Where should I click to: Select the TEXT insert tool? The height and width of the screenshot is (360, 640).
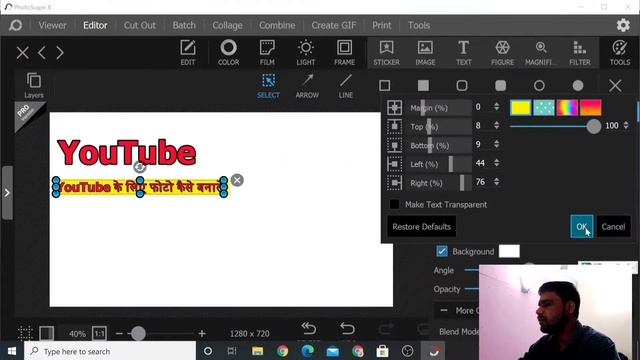(464, 53)
